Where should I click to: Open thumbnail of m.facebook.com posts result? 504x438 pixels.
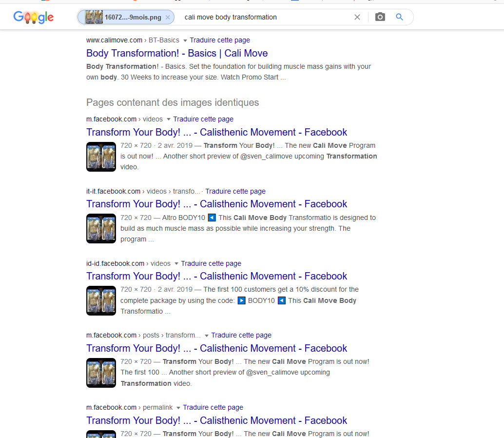click(x=101, y=373)
